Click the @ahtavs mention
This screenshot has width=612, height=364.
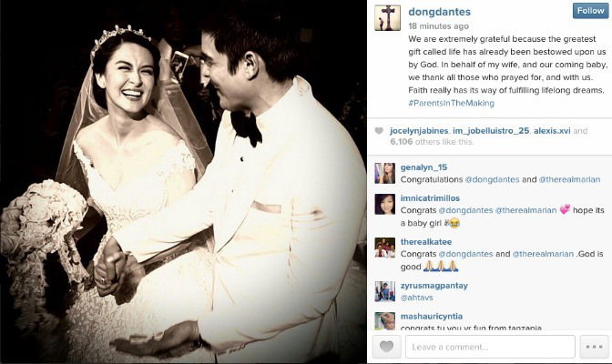click(416, 298)
